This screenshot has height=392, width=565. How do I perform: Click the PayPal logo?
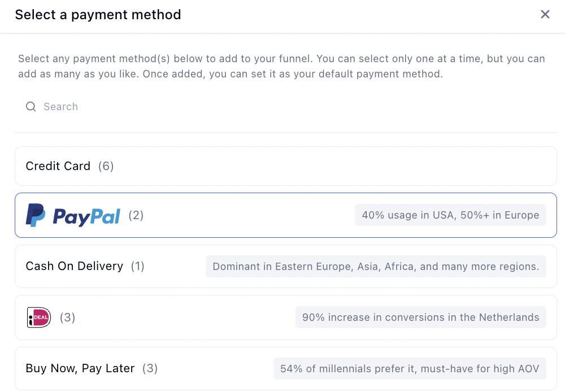point(73,216)
